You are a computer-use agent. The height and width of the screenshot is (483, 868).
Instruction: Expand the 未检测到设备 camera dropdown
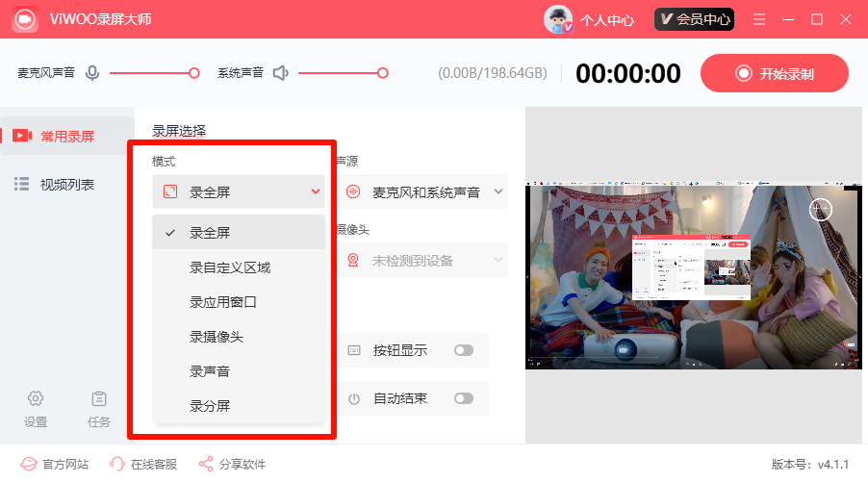coord(422,260)
